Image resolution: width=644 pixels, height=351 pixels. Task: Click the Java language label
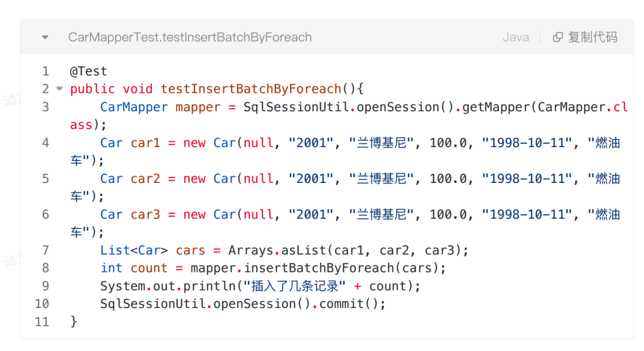pos(516,37)
